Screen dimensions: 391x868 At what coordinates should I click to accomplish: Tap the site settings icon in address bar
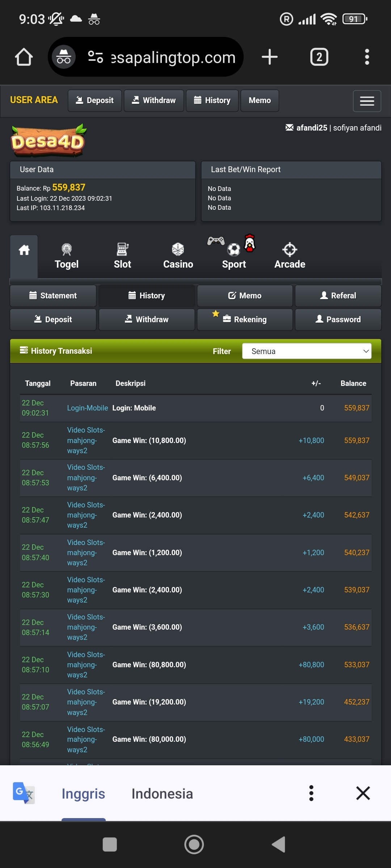point(96,57)
